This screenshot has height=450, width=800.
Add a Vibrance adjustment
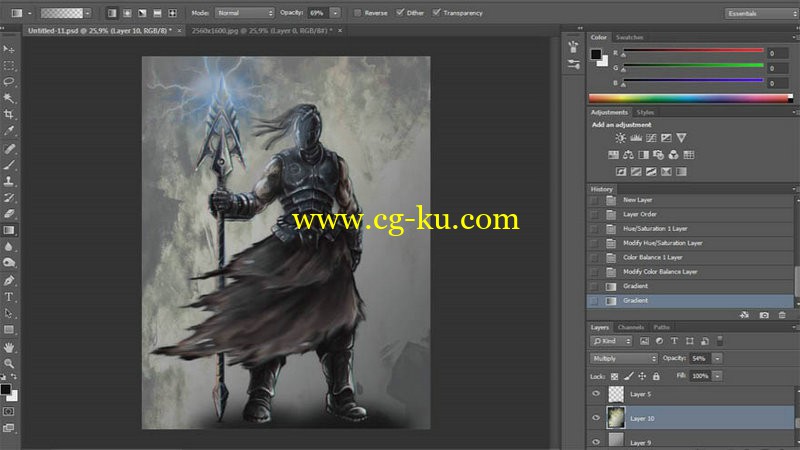[x=681, y=138]
